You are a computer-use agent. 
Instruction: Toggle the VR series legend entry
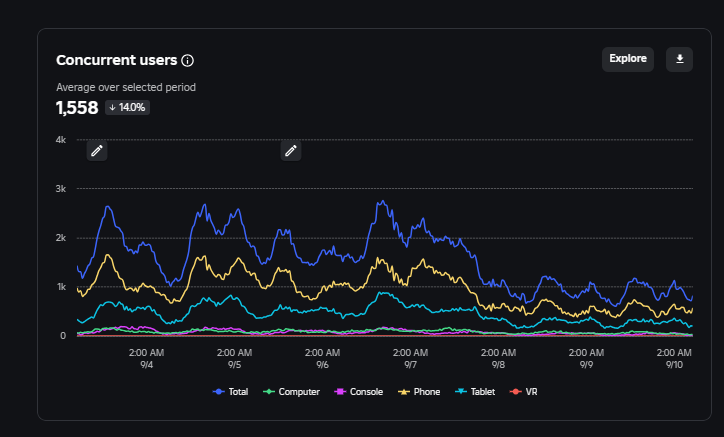[x=524, y=392]
